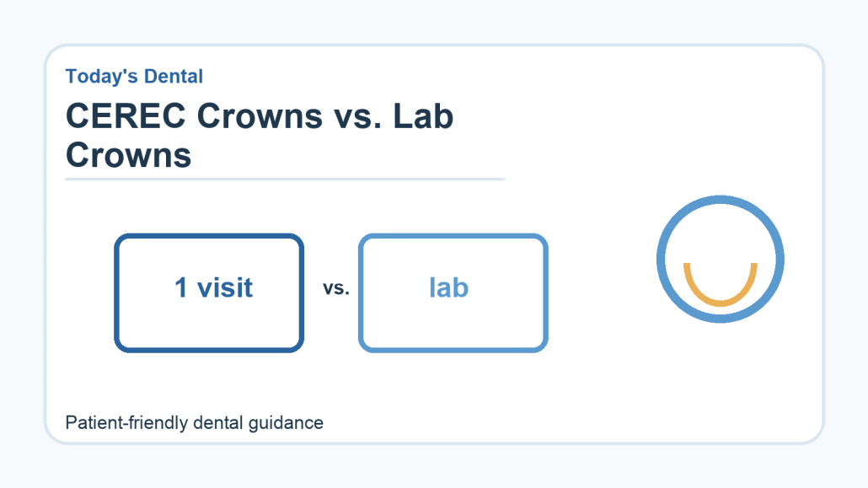The image size is (868, 488).
Task: Select the dark blue "1 visit" box
Action: click(x=209, y=293)
